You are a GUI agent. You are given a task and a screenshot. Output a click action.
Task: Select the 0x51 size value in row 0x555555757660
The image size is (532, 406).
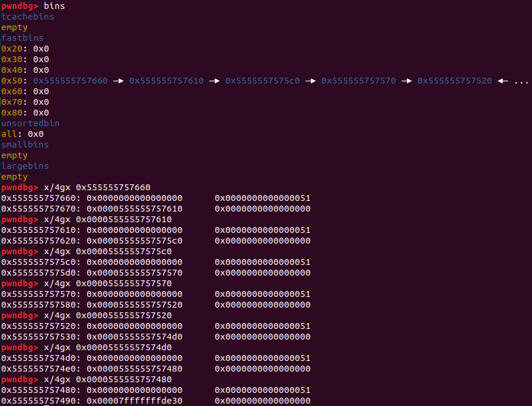click(263, 198)
